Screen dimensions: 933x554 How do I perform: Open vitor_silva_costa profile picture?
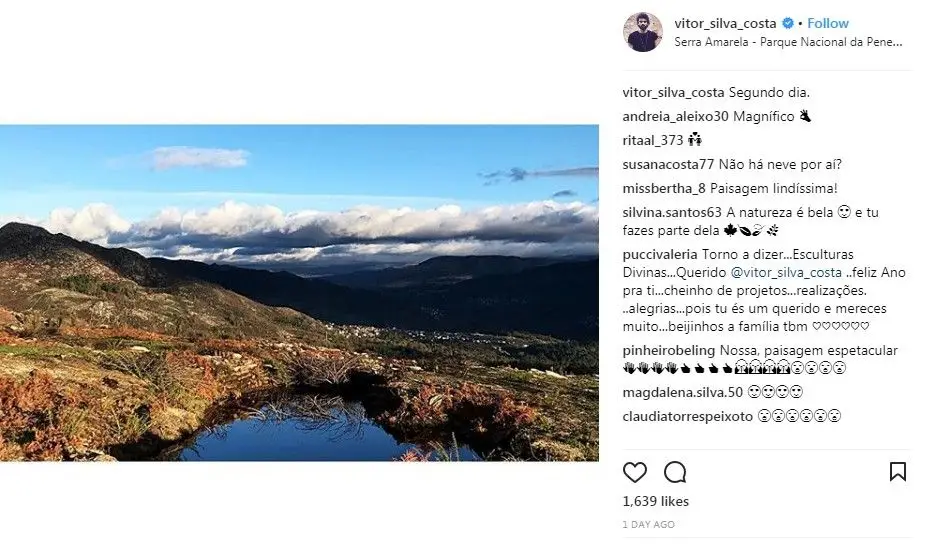click(x=642, y=32)
